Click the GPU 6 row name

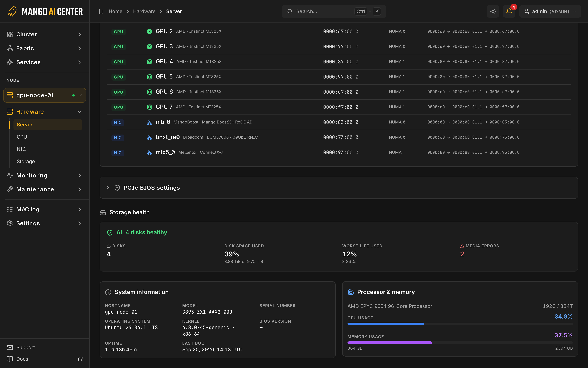[164, 92]
